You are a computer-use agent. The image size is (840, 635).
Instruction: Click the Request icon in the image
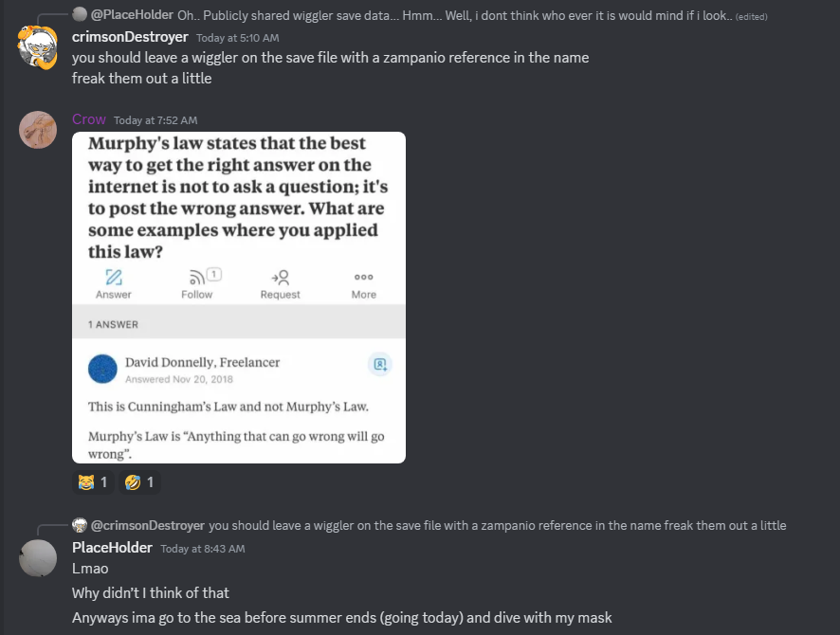(x=280, y=278)
